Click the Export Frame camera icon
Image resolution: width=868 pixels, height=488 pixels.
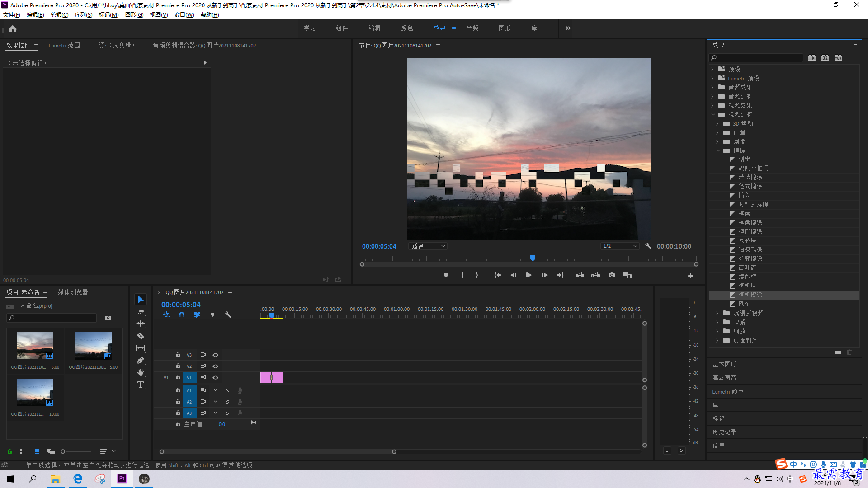[612, 275]
